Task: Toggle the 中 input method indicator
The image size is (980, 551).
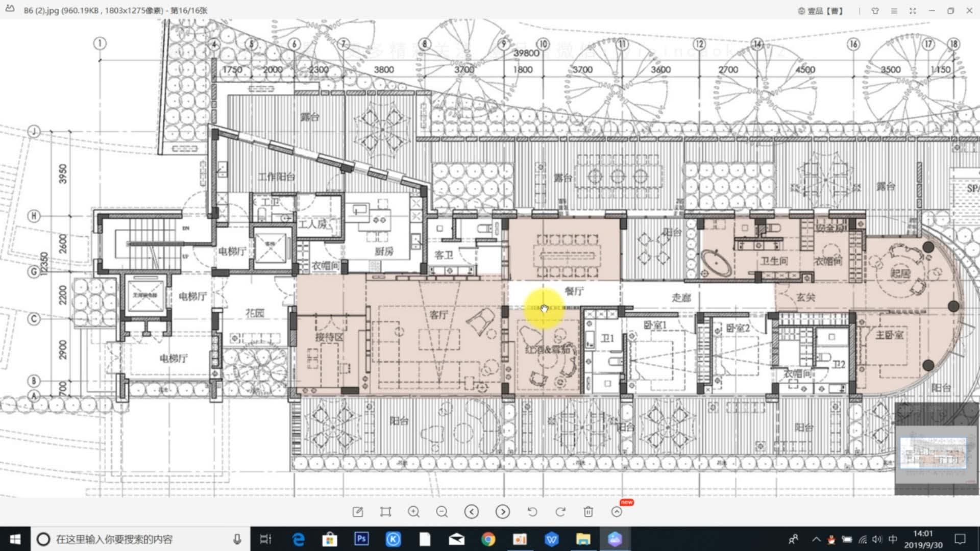Action: [x=893, y=539]
